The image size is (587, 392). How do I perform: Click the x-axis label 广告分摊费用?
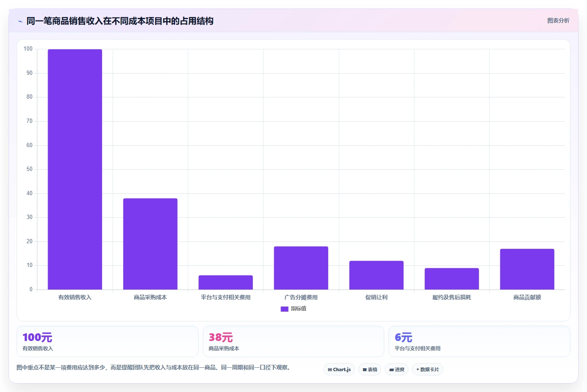pos(301,297)
